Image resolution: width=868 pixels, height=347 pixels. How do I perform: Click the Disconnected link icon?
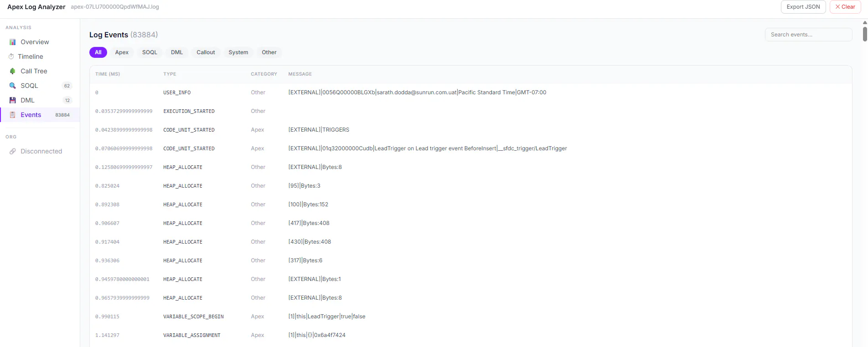(13, 151)
